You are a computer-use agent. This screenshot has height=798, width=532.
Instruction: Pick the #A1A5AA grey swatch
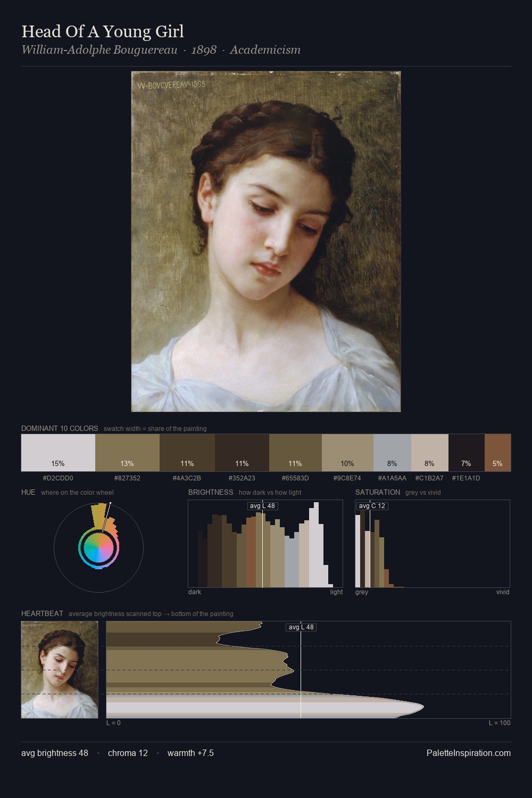(392, 453)
